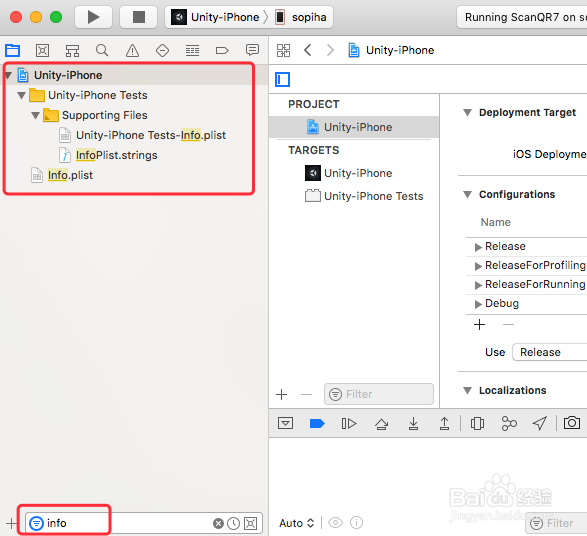Step over in debugger
This screenshot has width=587, height=536.
[x=381, y=423]
